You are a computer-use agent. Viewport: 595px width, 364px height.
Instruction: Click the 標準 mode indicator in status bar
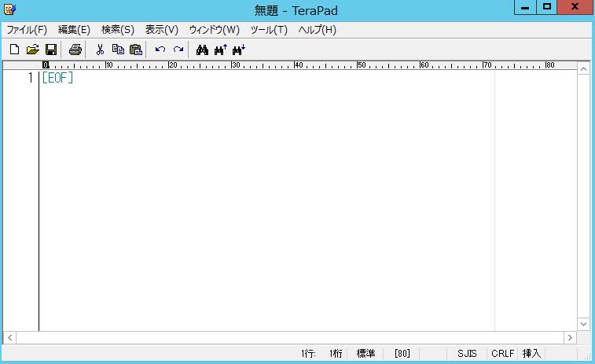point(365,353)
